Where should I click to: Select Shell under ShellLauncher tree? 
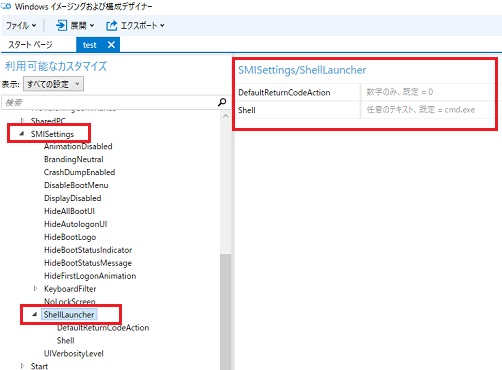click(66, 341)
